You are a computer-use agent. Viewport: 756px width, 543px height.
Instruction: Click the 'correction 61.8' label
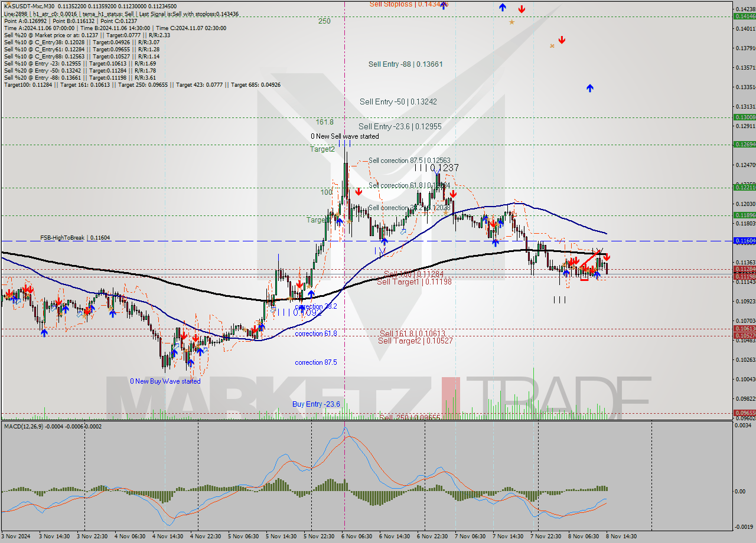click(316, 334)
